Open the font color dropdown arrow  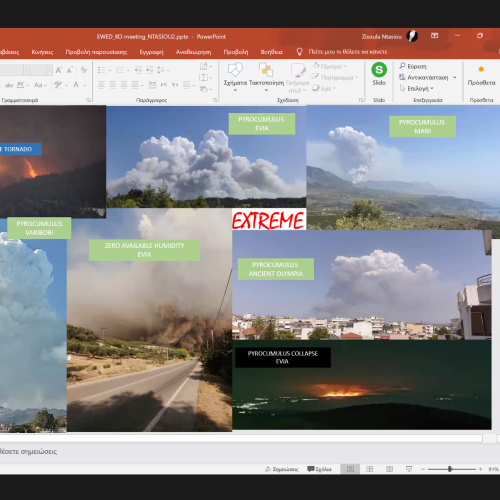pos(85,85)
